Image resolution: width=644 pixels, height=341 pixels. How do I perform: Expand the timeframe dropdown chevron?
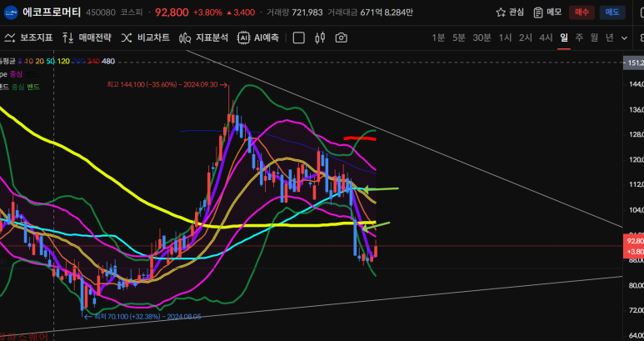pyautogui.click(x=624, y=38)
